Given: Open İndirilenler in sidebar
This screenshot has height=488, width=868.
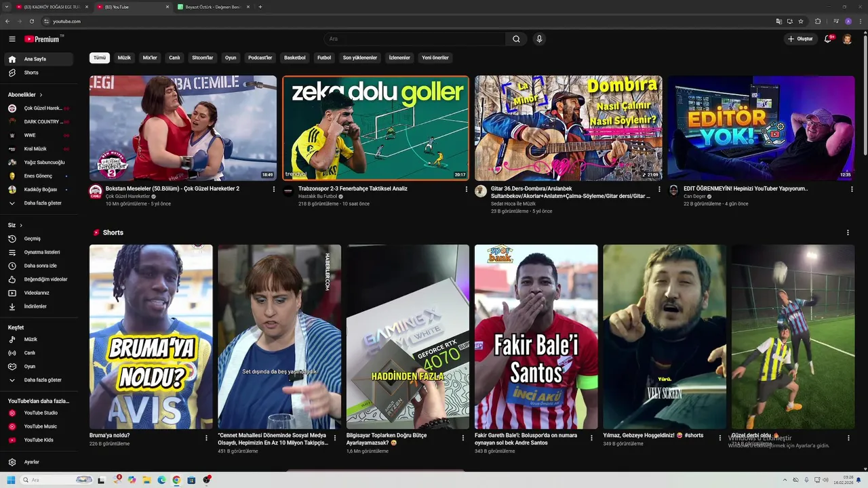Looking at the screenshot, I should click(x=40, y=306).
